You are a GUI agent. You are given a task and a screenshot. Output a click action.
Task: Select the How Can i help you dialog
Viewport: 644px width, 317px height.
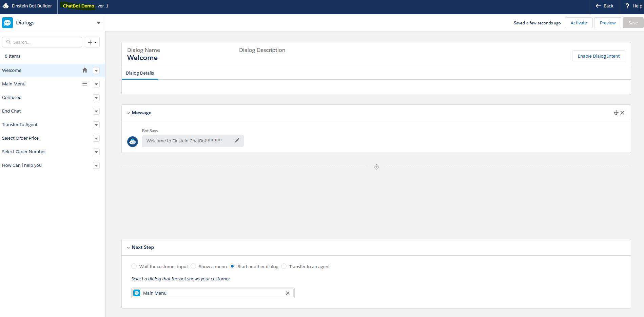(x=53, y=165)
